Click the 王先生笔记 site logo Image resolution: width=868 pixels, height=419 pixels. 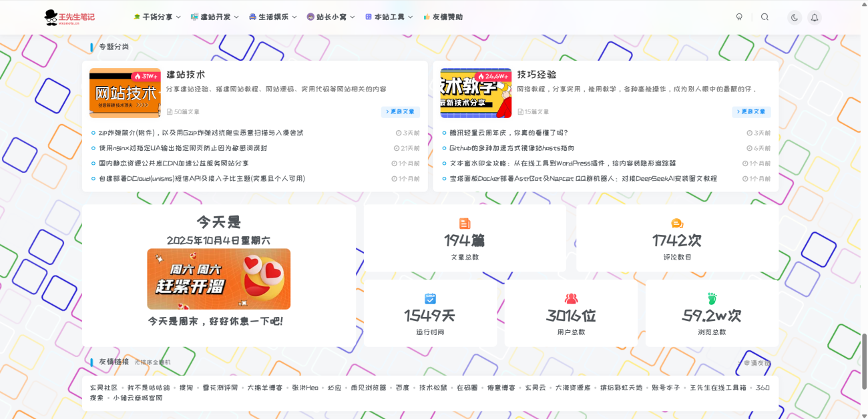(69, 17)
